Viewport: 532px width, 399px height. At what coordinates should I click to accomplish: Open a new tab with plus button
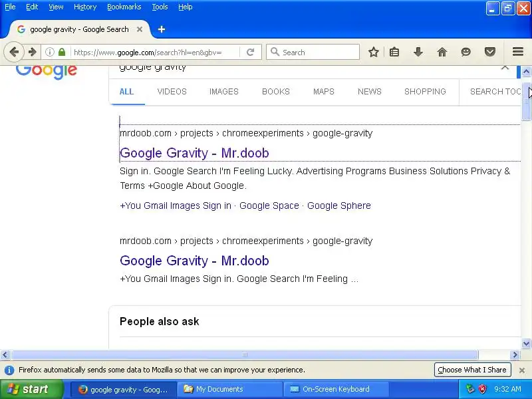[162, 29]
